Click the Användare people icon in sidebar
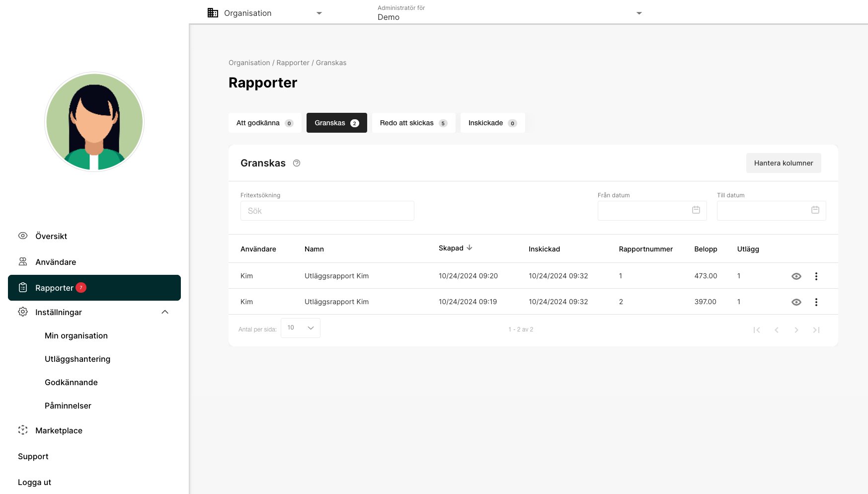Screen dimensions: 868x494 (x=23, y=261)
